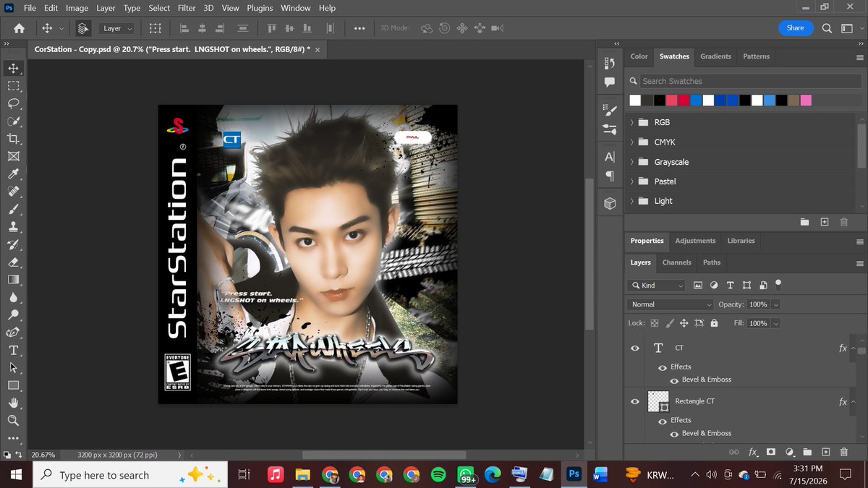Select the Dodge tool
The image size is (868, 488).
click(13, 314)
